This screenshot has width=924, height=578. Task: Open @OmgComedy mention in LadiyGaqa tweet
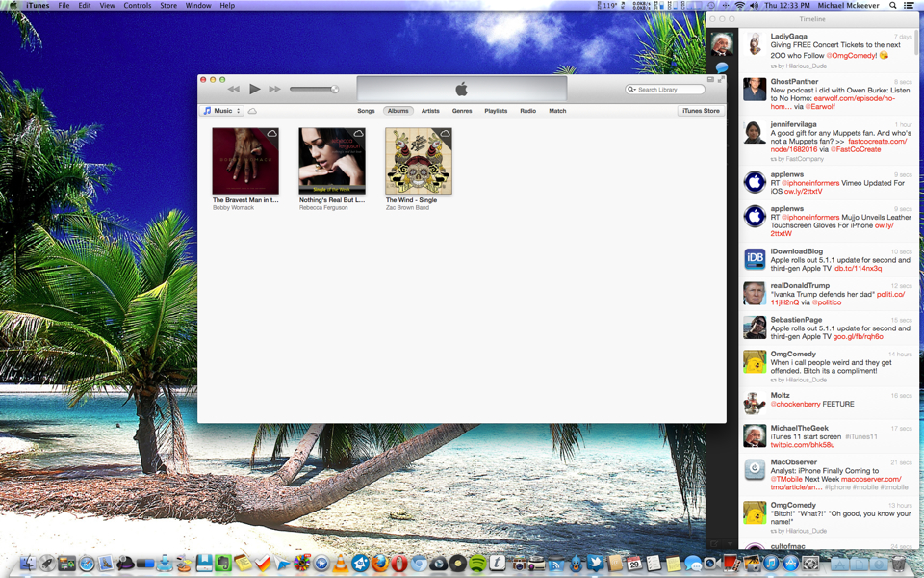tap(851, 56)
